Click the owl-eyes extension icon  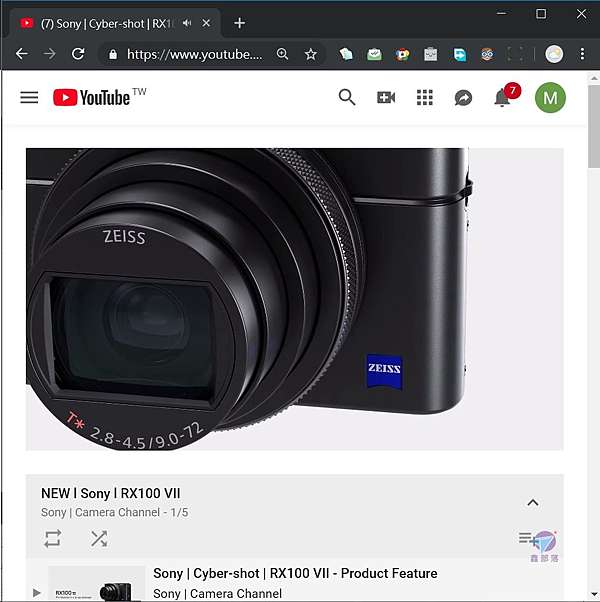(x=487, y=54)
